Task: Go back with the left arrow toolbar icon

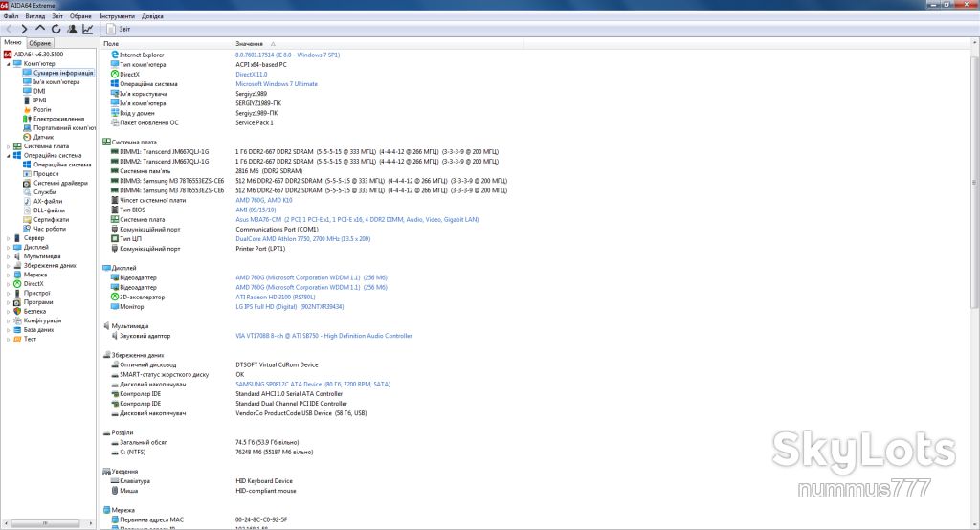Action: pos(9,29)
